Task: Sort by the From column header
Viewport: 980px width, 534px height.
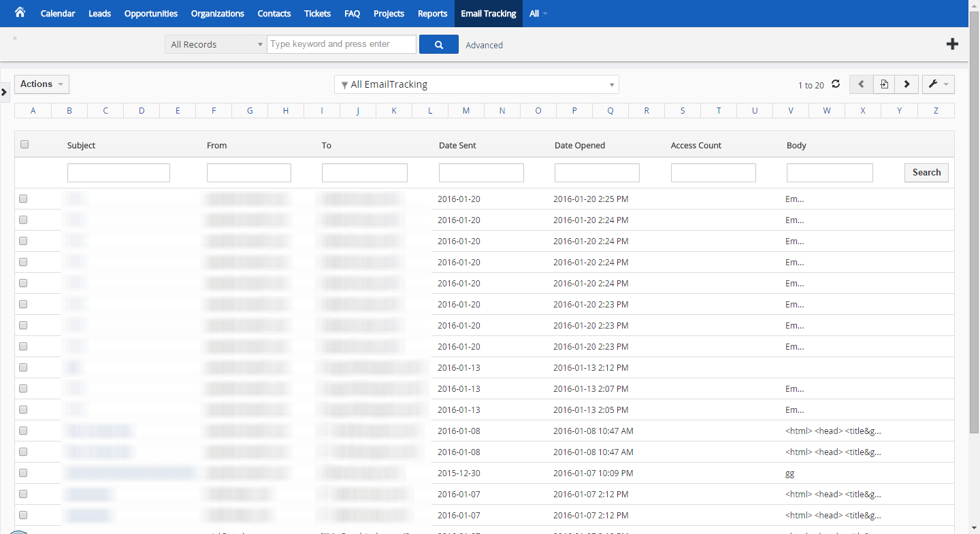Action: tap(217, 146)
